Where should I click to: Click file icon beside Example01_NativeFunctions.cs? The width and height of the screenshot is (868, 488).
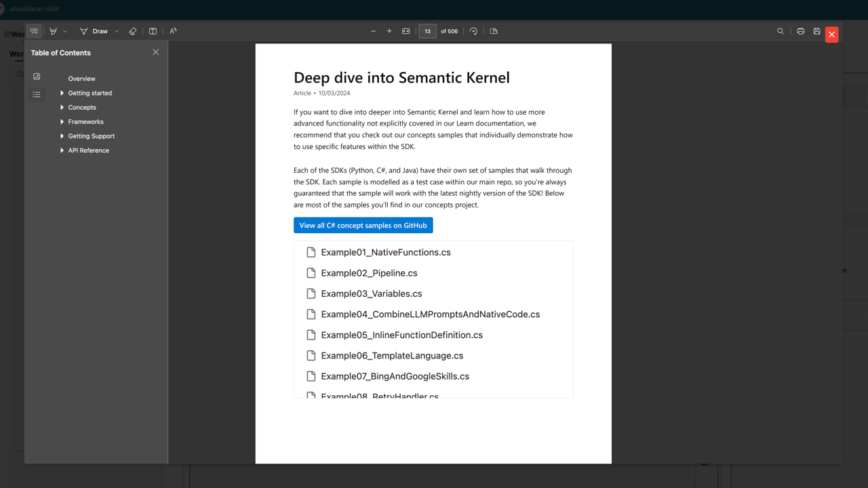pyautogui.click(x=311, y=252)
